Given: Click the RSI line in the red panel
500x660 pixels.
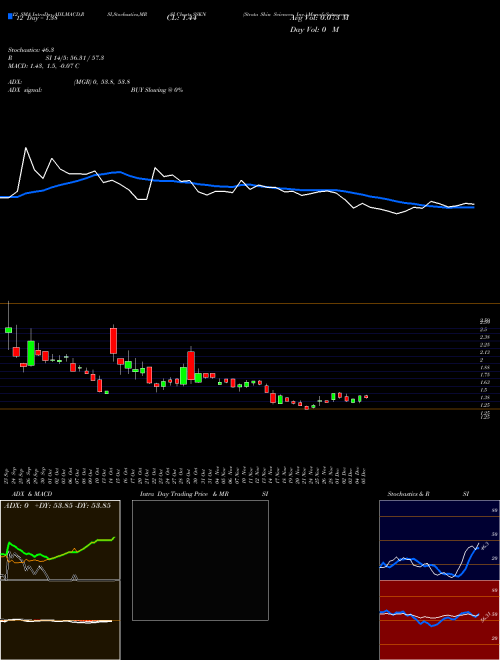Looking at the screenshot, I should pos(429,617).
